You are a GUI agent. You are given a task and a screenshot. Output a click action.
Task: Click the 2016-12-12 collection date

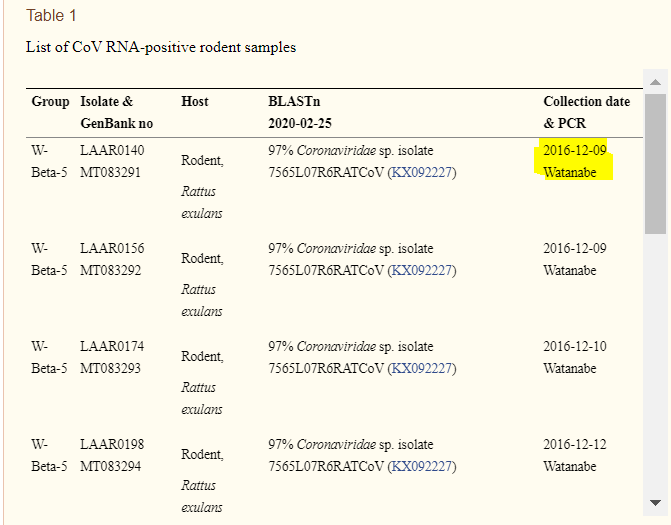pos(575,445)
